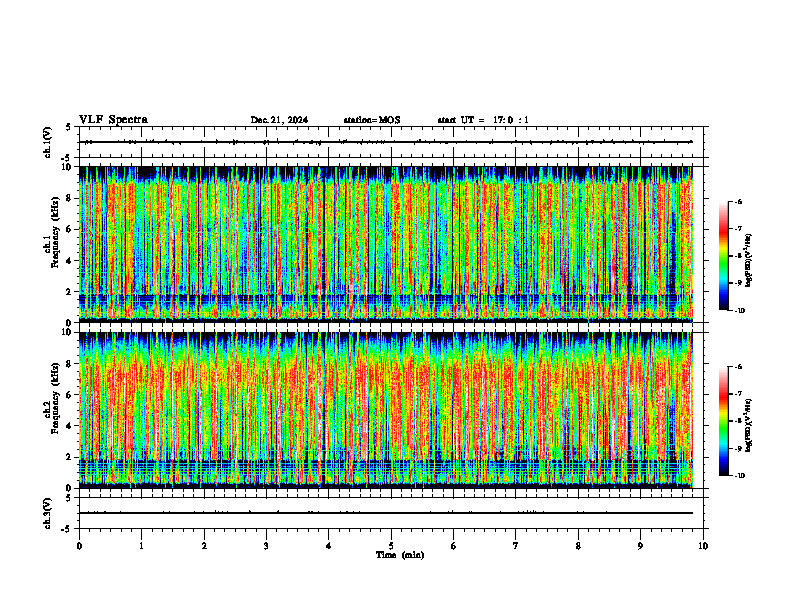The width and height of the screenshot is (792, 612).
Task: Click the ch.1 voltage waveform trace
Action: [x=386, y=142]
